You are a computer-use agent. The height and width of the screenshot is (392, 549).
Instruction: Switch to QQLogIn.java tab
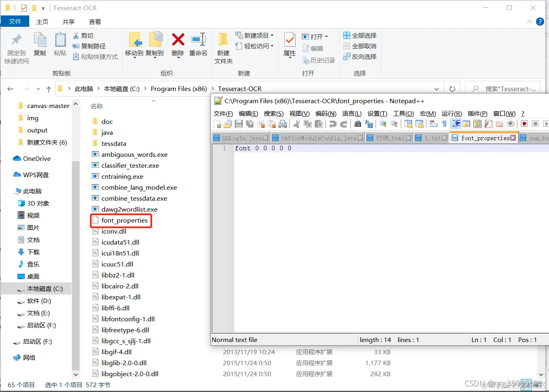242,138
